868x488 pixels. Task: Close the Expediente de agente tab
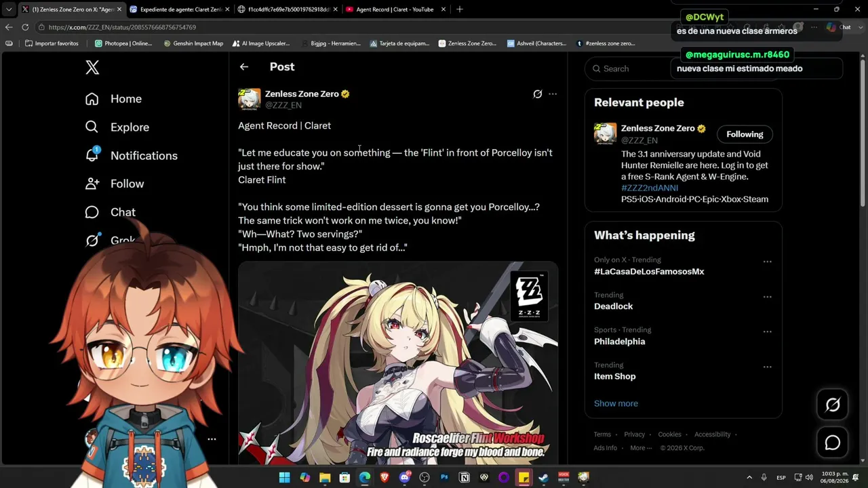tap(227, 9)
